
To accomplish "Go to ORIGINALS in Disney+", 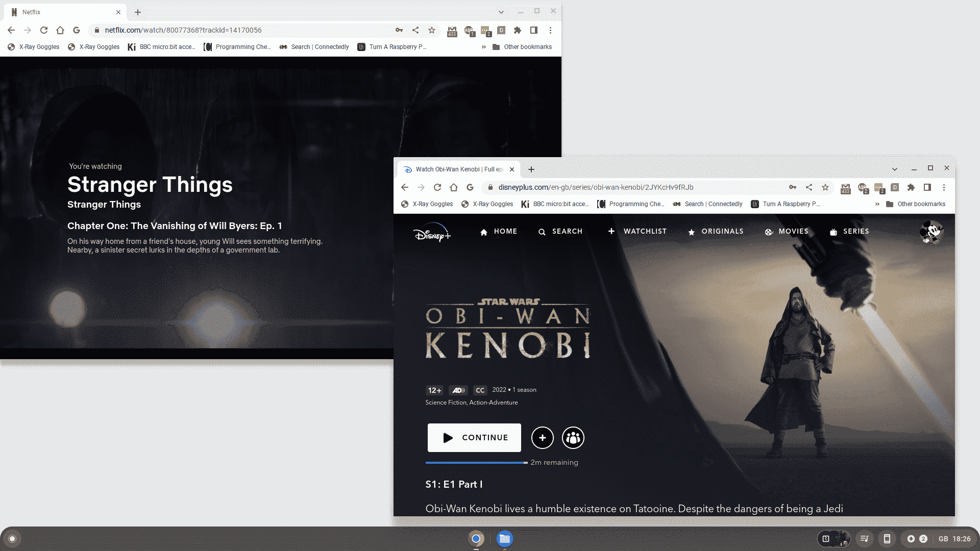I will click(716, 232).
